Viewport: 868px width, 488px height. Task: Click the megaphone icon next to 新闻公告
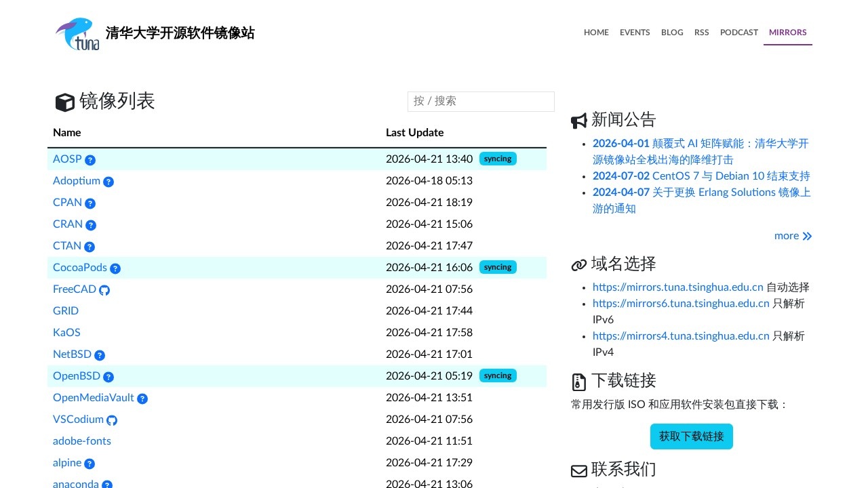click(x=578, y=120)
